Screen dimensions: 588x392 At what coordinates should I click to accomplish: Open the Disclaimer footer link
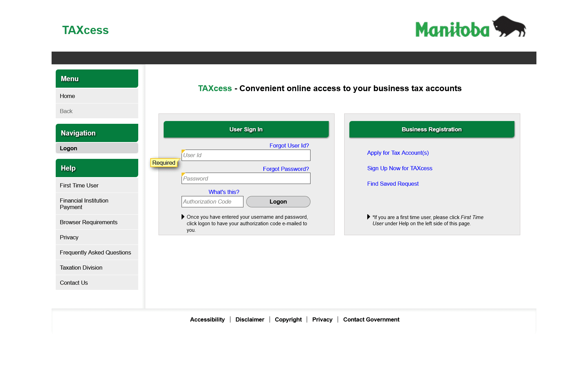point(250,319)
